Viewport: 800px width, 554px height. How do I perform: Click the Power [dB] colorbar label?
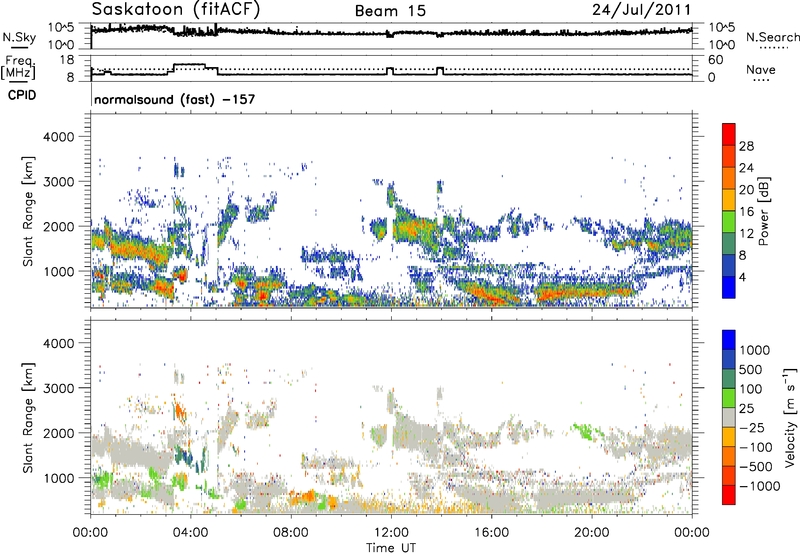(763, 211)
